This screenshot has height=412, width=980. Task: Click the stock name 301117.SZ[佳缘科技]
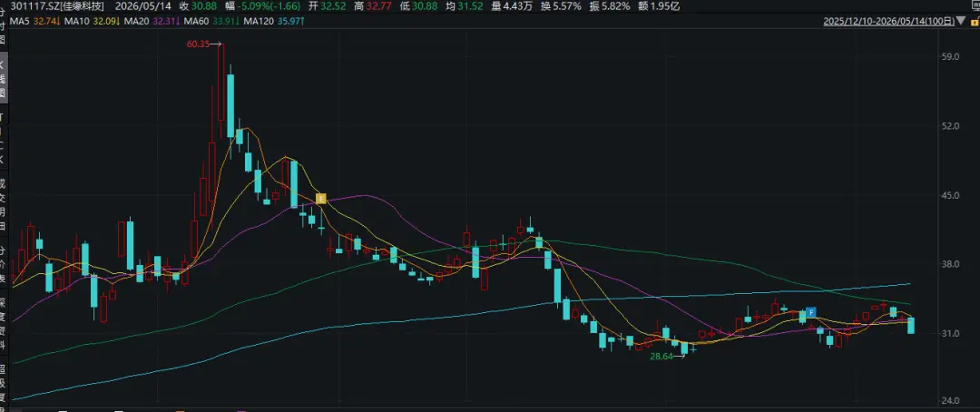(58, 7)
